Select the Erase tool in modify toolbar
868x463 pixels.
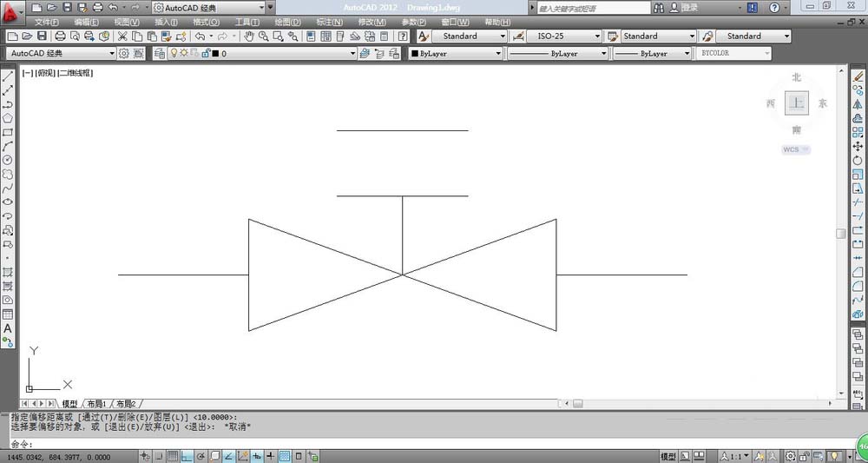coord(858,76)
